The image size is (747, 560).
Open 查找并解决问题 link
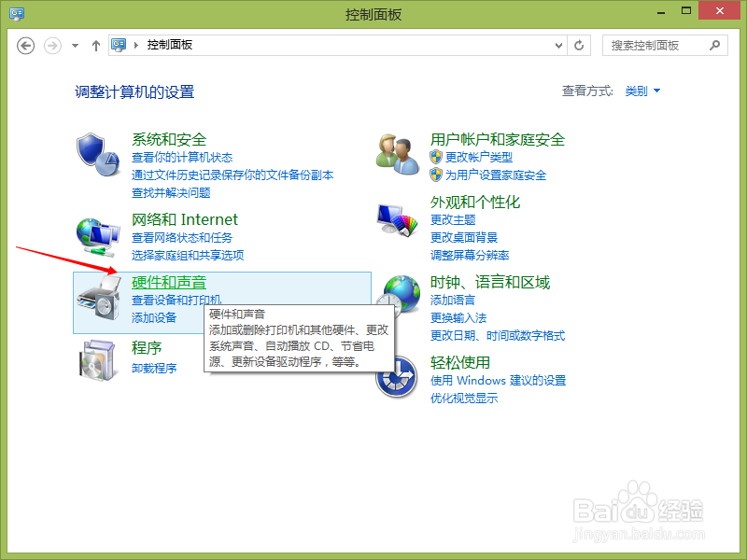point(171,192)
